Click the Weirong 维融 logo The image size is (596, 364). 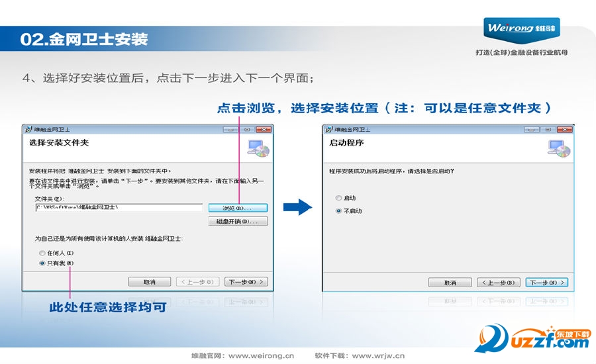click(x=522, y=30)
